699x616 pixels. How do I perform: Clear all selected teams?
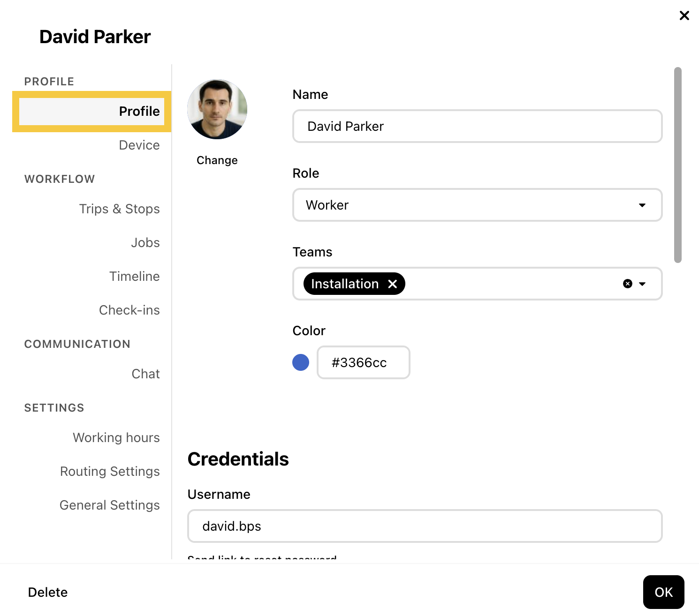coord(628,284)
